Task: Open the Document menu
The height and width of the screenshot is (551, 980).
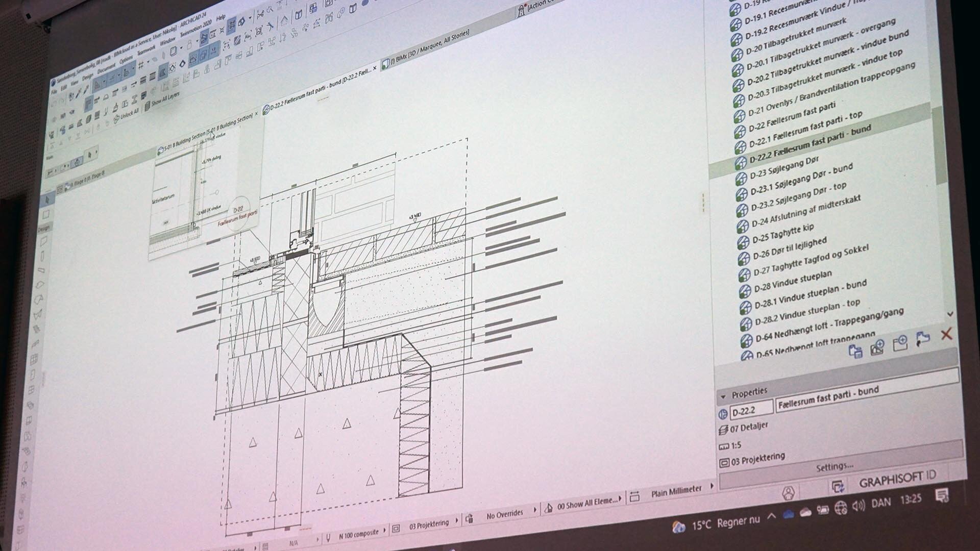Action: [x=107, y=68]
